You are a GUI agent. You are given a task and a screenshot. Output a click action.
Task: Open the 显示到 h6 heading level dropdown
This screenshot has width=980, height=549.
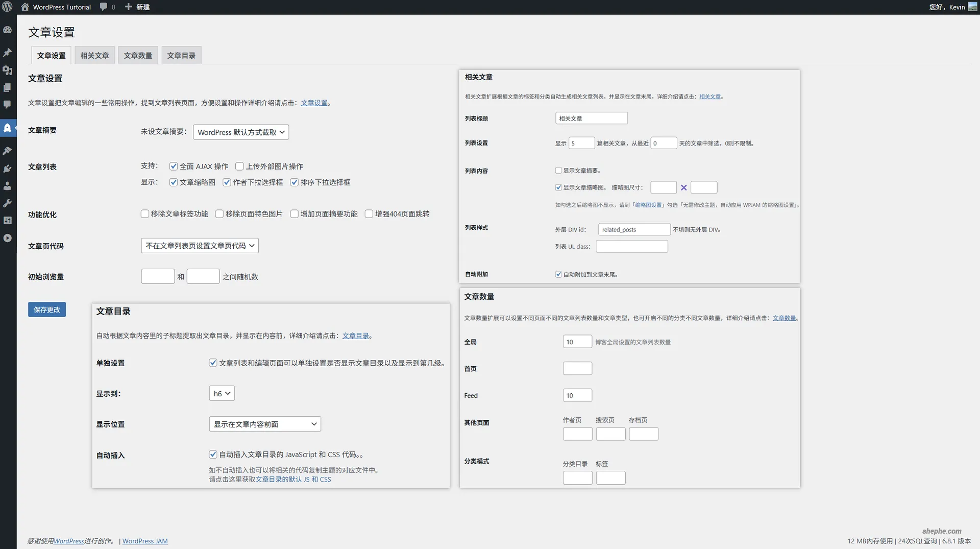point(222,393)
